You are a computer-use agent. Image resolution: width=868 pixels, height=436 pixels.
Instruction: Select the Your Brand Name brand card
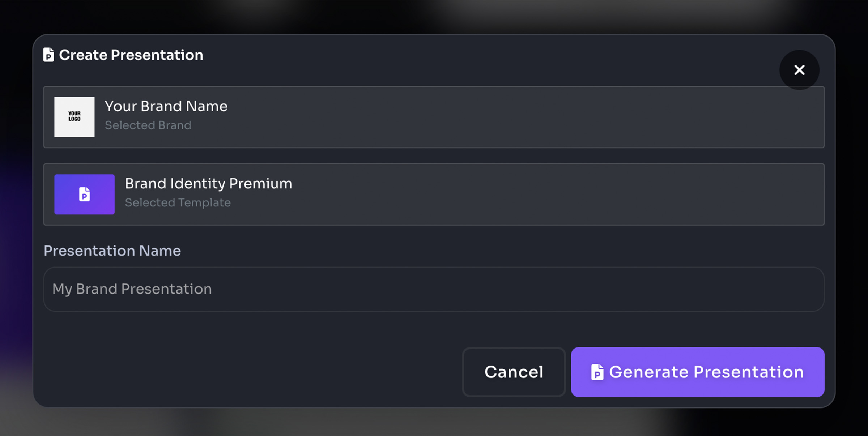(x=434, y=117)
